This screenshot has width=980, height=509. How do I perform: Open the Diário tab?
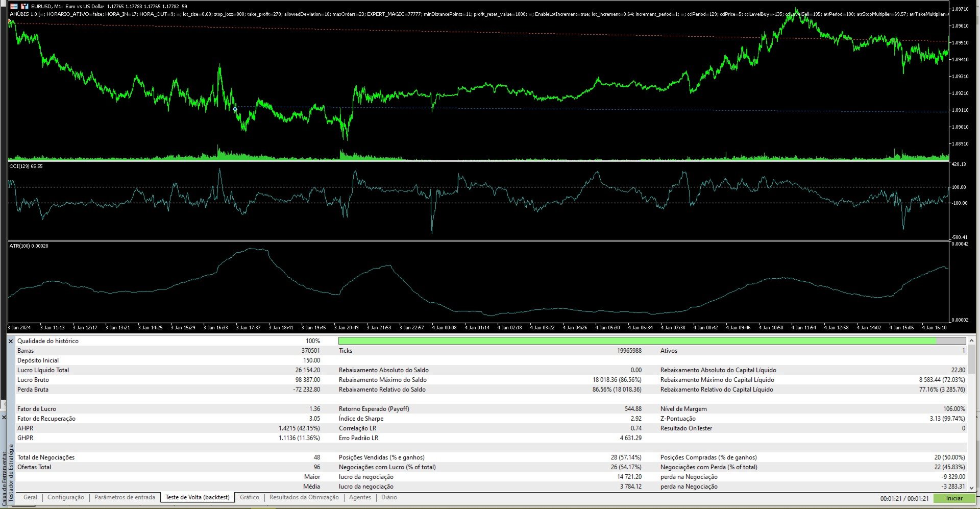(x=389, y=497)
